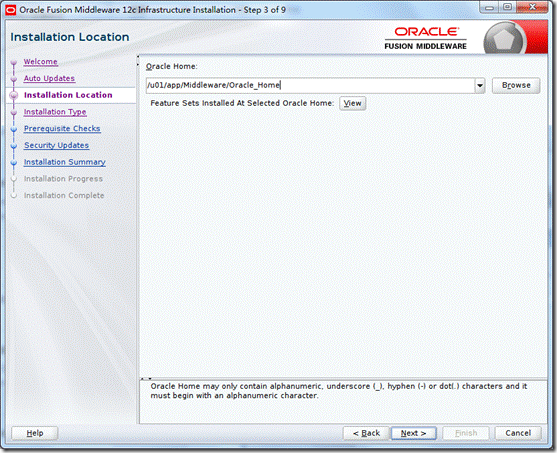Close the installer window
Viewport: 557px width, 453px height.
tap(532, 7)
